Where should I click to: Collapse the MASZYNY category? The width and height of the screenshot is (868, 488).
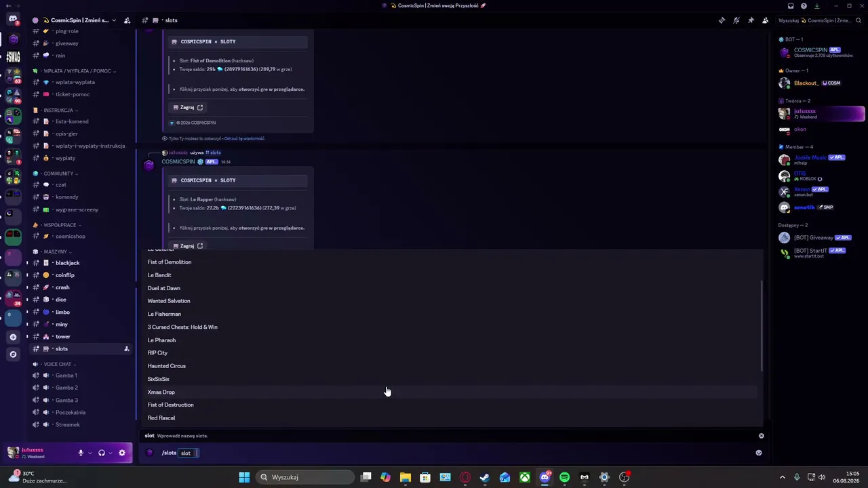tap(53, 252)
